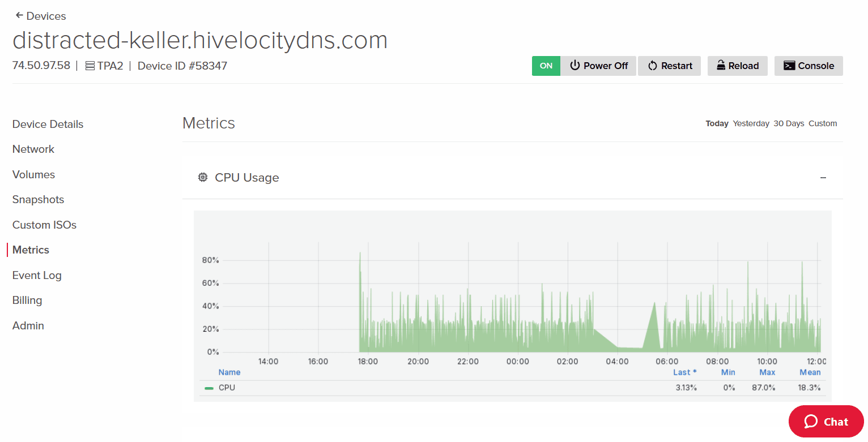
Task: Navigate to the Event Log section
Action: tap(36, 275)
